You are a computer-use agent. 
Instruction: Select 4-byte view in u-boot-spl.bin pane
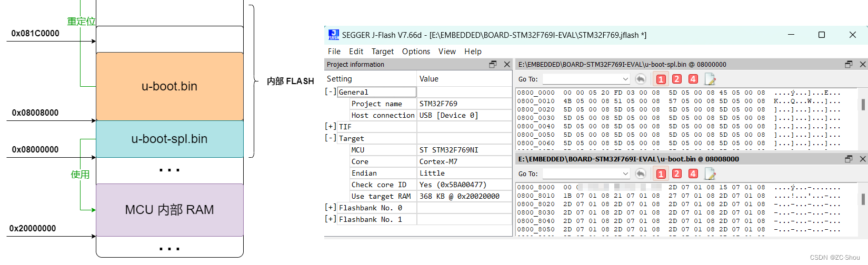click(x=693, y=79)
